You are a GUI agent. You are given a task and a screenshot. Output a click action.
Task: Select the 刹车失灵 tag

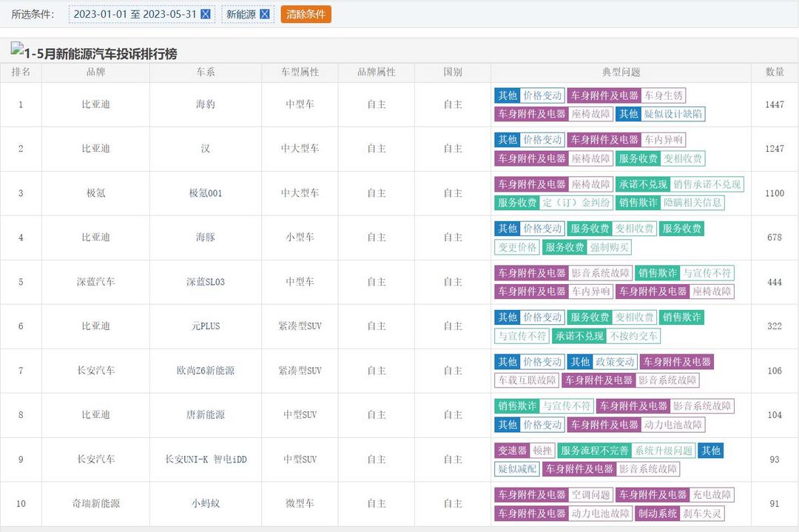click(702, 514)
